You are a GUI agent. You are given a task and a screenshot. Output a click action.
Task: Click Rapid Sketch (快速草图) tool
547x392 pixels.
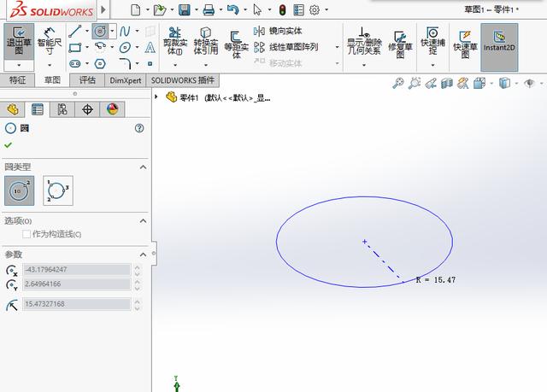[465, 44]
